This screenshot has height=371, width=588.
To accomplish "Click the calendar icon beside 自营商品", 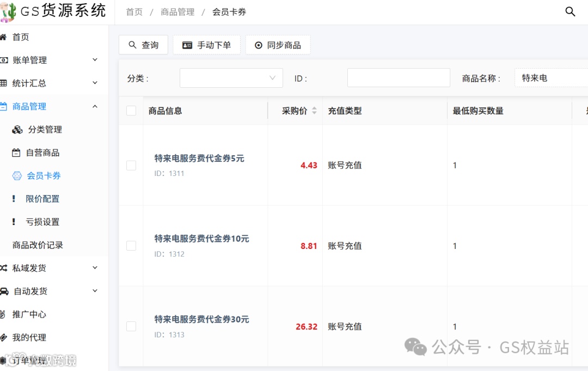I will 16,153.
